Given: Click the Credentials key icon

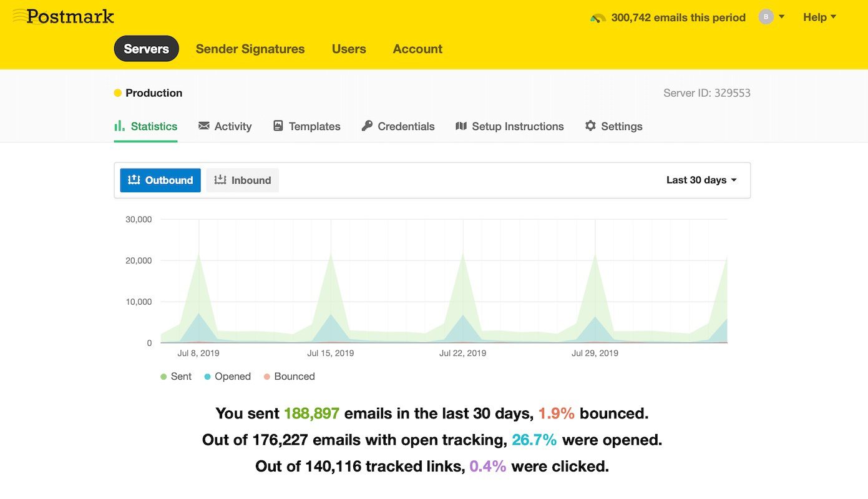Looking at the screenshot, I should (x=367, y=126).
